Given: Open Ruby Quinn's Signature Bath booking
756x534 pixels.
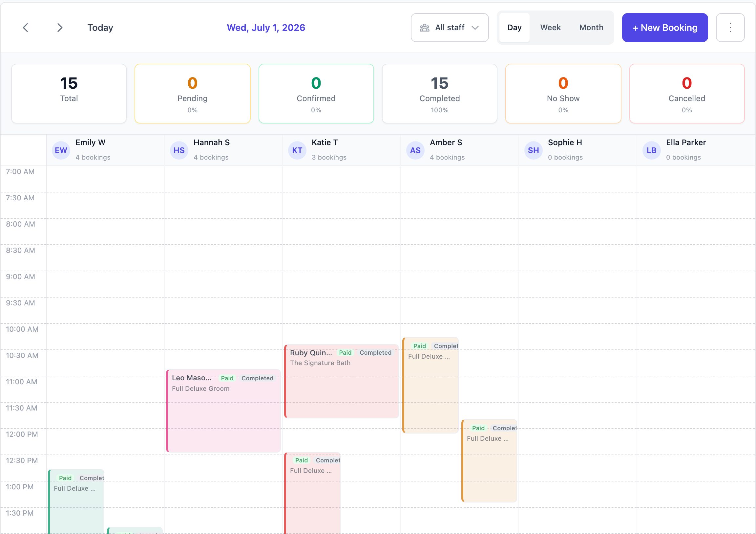Looking at the screenshot, I should [342, 381].
